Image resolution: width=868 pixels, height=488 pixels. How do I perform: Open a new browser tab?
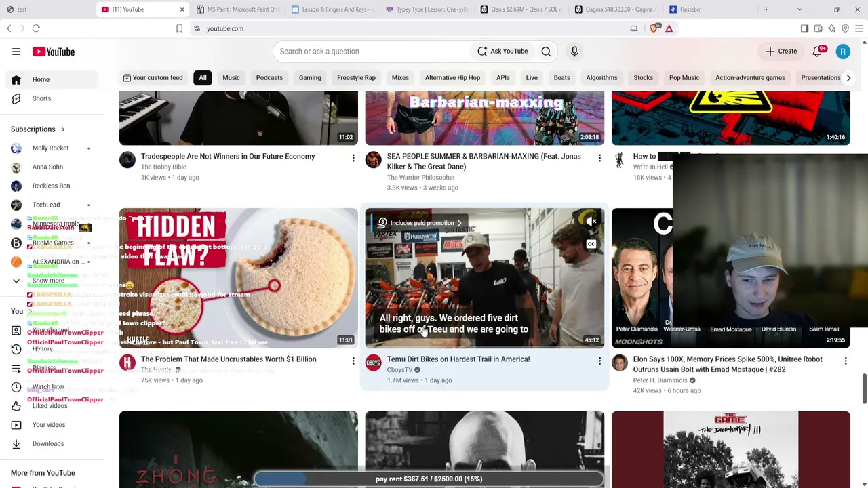(x=766, y=9)
